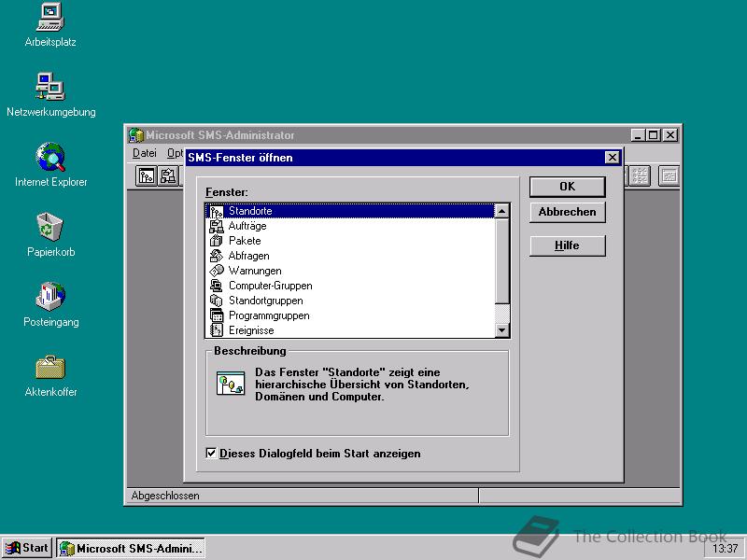Click the icon next to Standorte in list
747x560 pixels.
click(217, 211)
